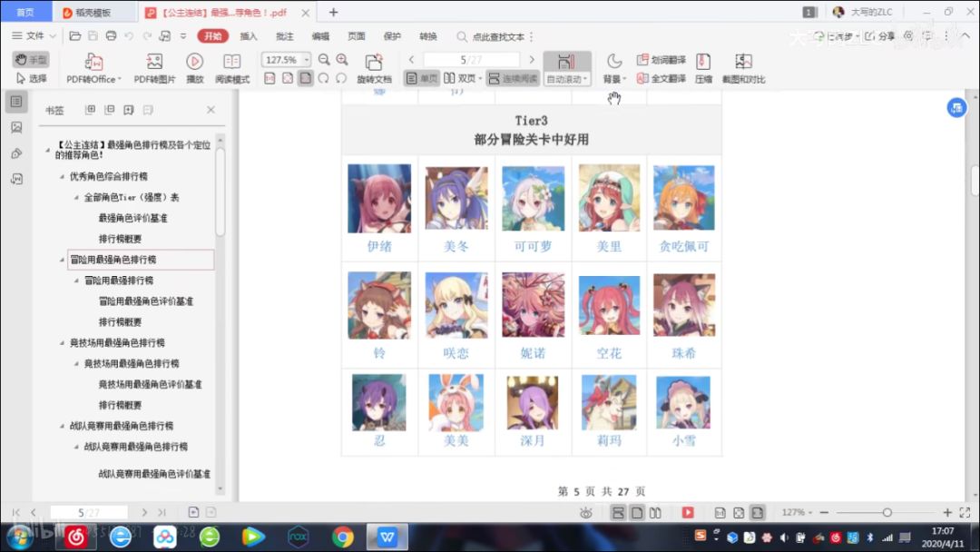Switch to single page (单页) layout

point(422,79)
